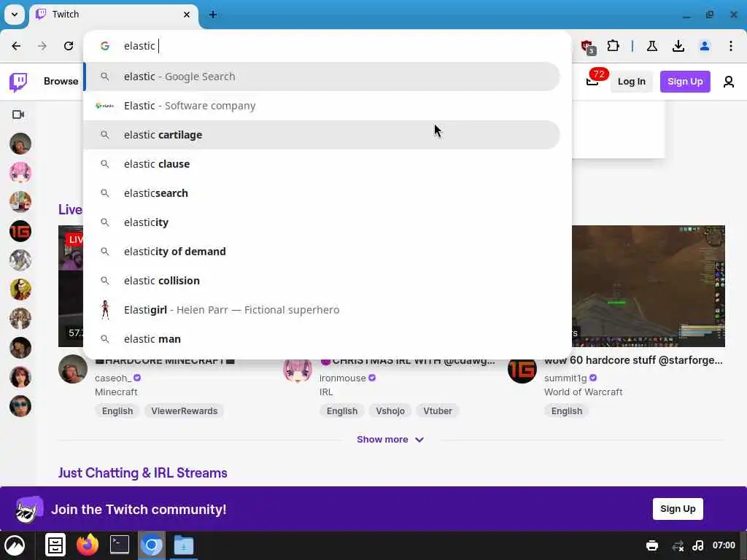Click the browser forward arrow
This screenshot has width=747, height=560.
point(42,46)
